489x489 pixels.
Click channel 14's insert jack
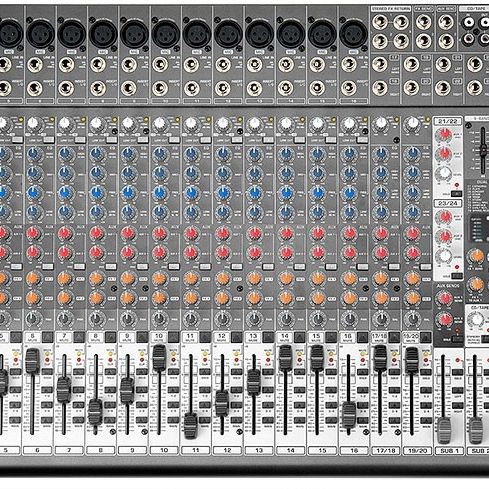pyautogui.click(x=286, y=88)
